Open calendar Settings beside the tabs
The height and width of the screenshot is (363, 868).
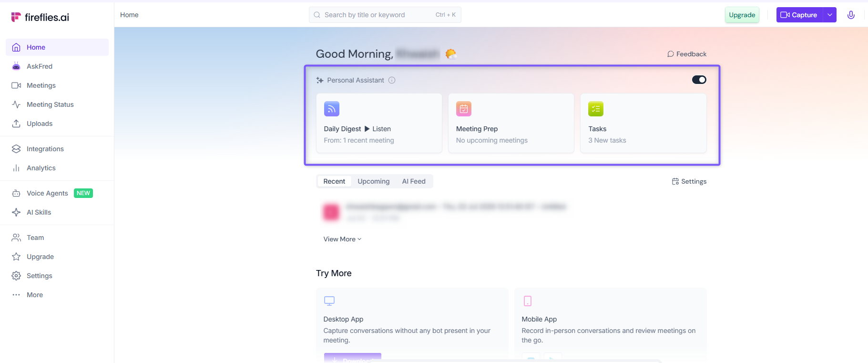(x=689, y=181)
